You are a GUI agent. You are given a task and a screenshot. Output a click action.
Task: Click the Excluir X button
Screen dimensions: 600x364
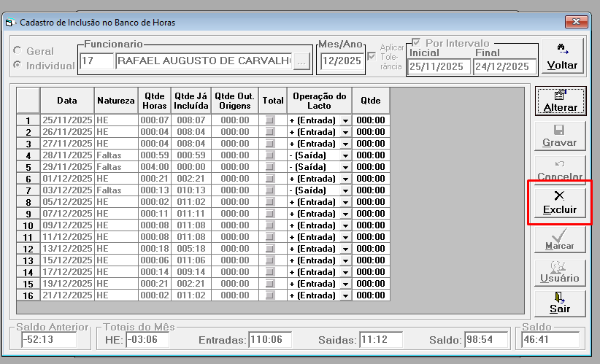(560, 203)
